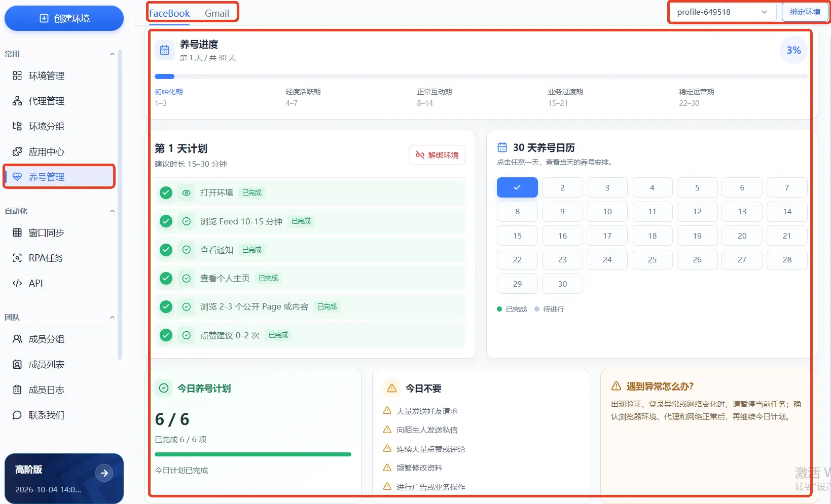Toggle the 查看通知 task checkmark
831x504 pixels.
pyautogui.click(x=166, y=250)
